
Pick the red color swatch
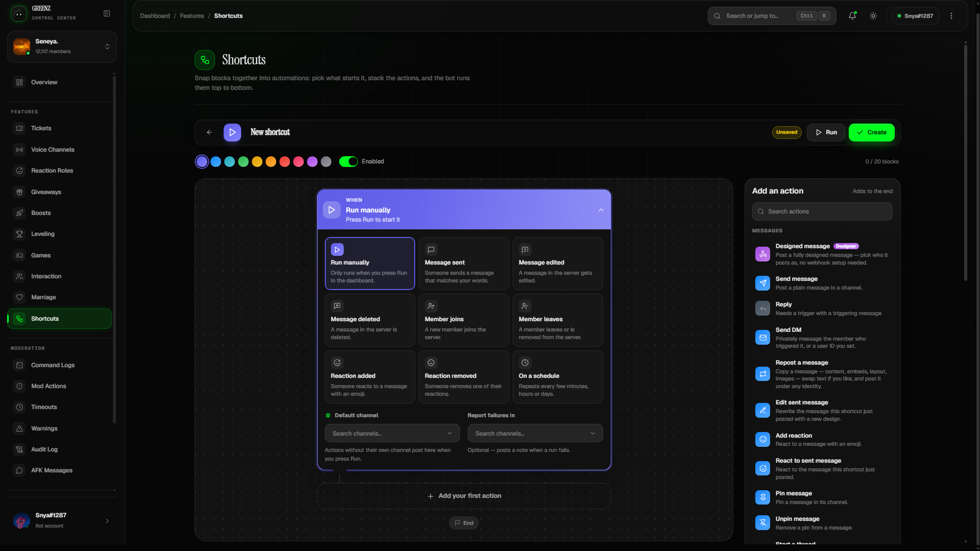click(x=285, y=162)
